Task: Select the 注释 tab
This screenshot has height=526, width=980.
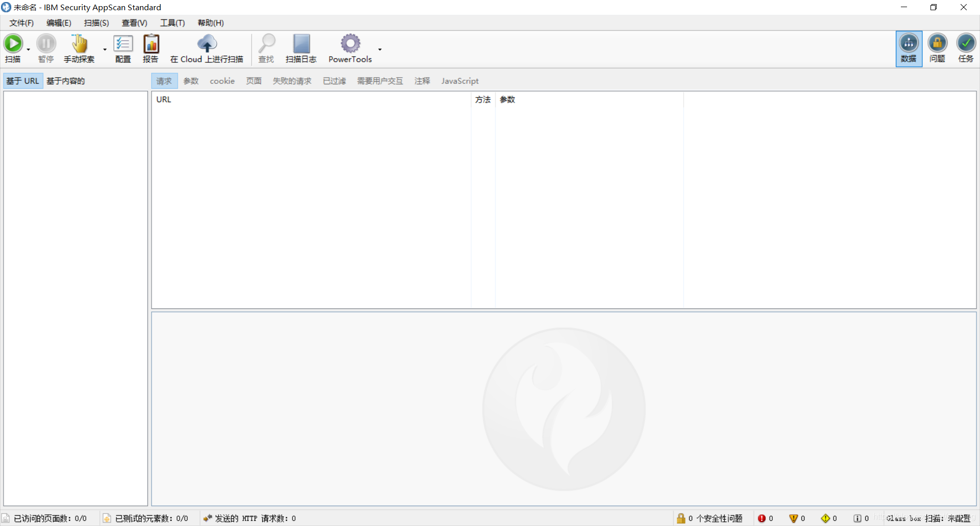Action: 422,81
